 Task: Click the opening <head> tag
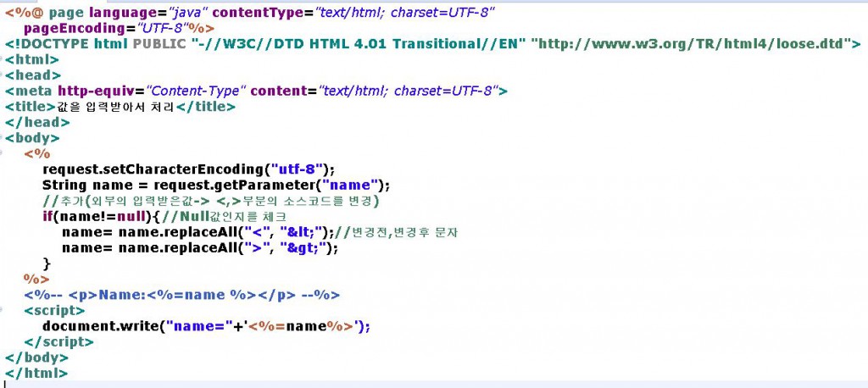(x=33, y=75)
